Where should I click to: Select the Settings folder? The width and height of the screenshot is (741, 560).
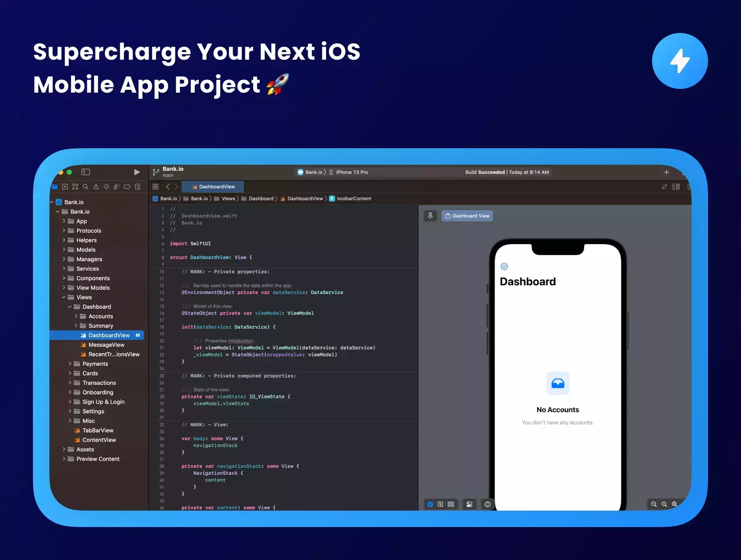coord(89,411)
